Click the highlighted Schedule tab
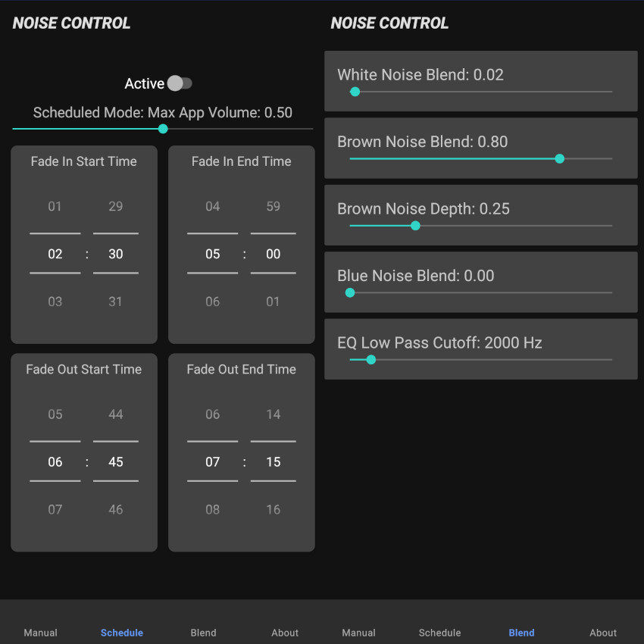Viewport: 644px width, 644px height. tap(122, 633)
